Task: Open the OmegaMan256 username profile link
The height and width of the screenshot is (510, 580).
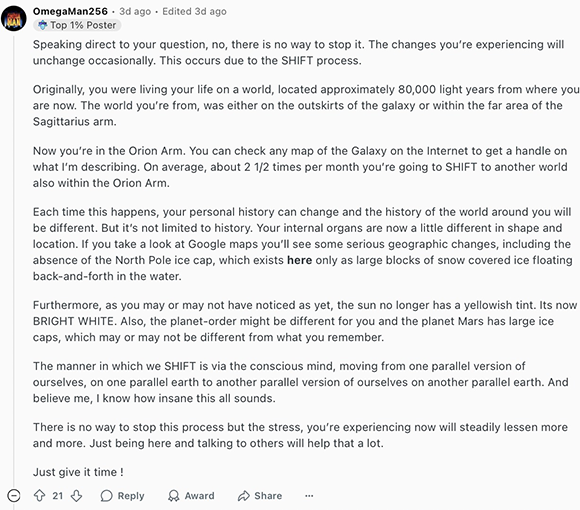Action: (70, 11)
